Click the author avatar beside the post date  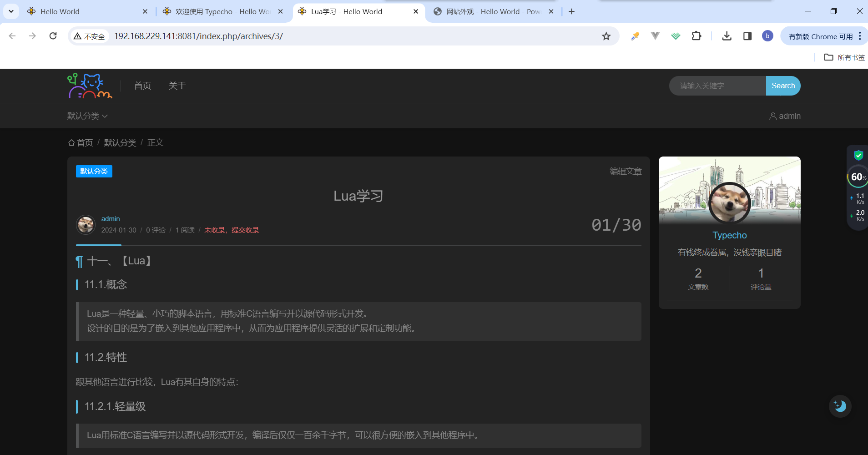point(86,224)
